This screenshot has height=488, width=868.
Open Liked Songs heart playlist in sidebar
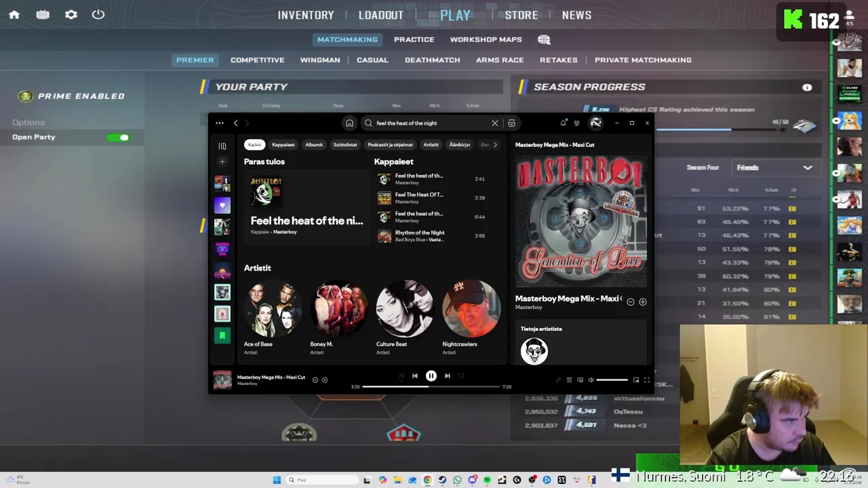click(x=222, y=205)
